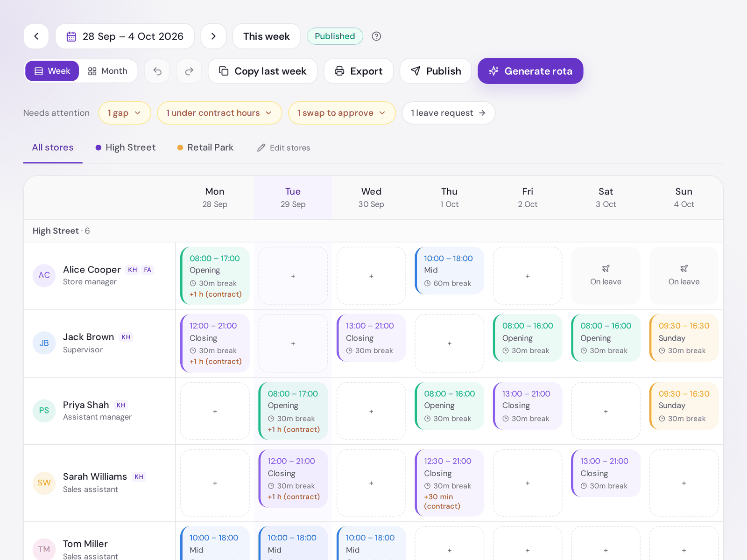The image size is (747, 560).
Task: Open Alice Cooper's Monday 08:00 – 17:00 Opening shift
Action: (215, 276)
